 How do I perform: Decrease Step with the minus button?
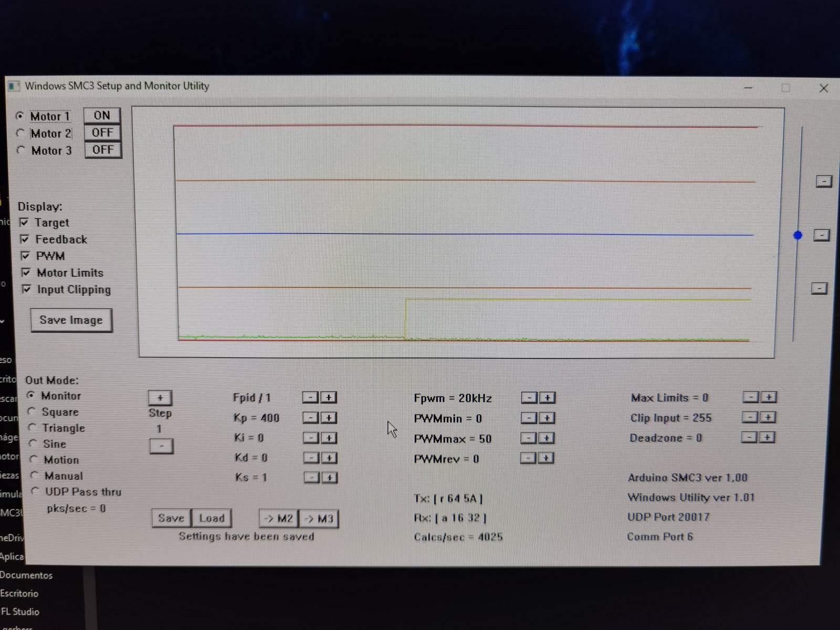tap(161, 446)
